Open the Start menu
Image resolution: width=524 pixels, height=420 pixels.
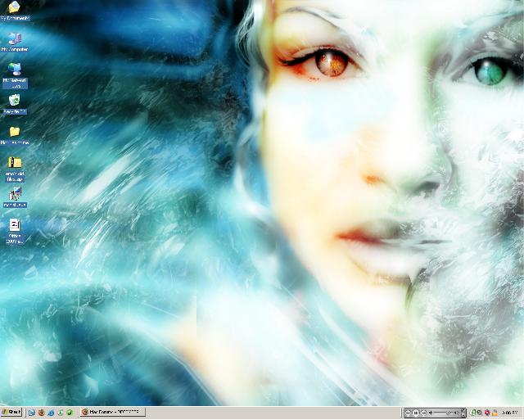pyautogui.click(x=11, y=413)
